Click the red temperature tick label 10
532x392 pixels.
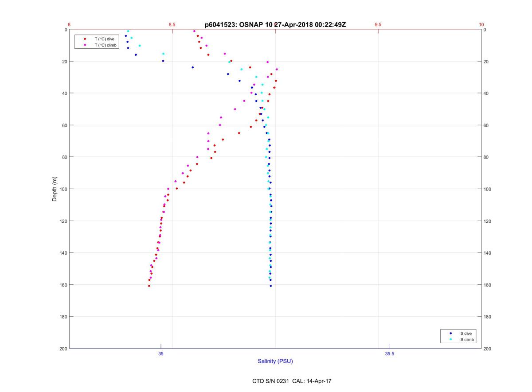481,25
